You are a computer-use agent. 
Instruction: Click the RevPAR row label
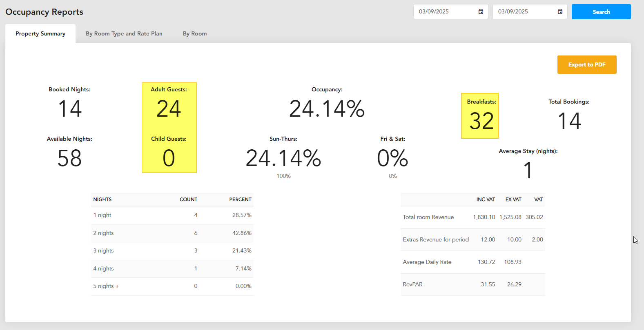pyautogui.click(x=412, y=284)
